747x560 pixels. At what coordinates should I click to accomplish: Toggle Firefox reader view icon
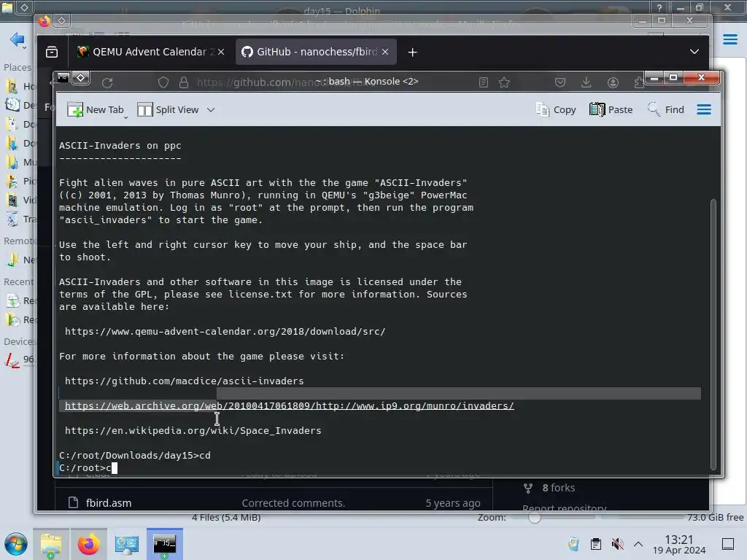[x=484, y=83]
